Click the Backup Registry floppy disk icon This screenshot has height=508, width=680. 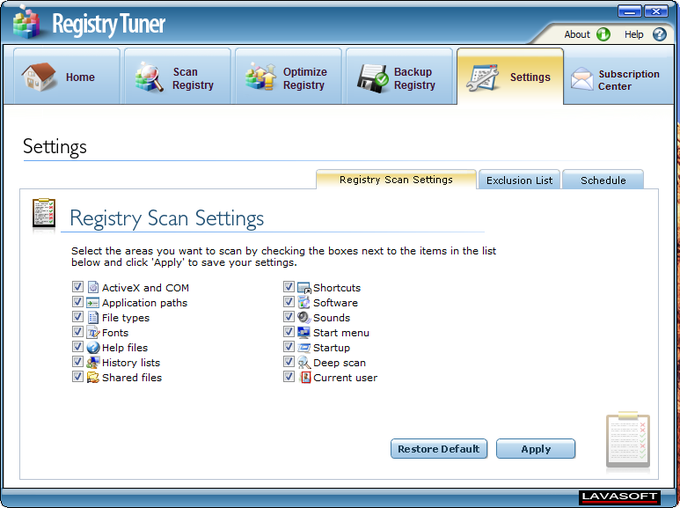373,78
